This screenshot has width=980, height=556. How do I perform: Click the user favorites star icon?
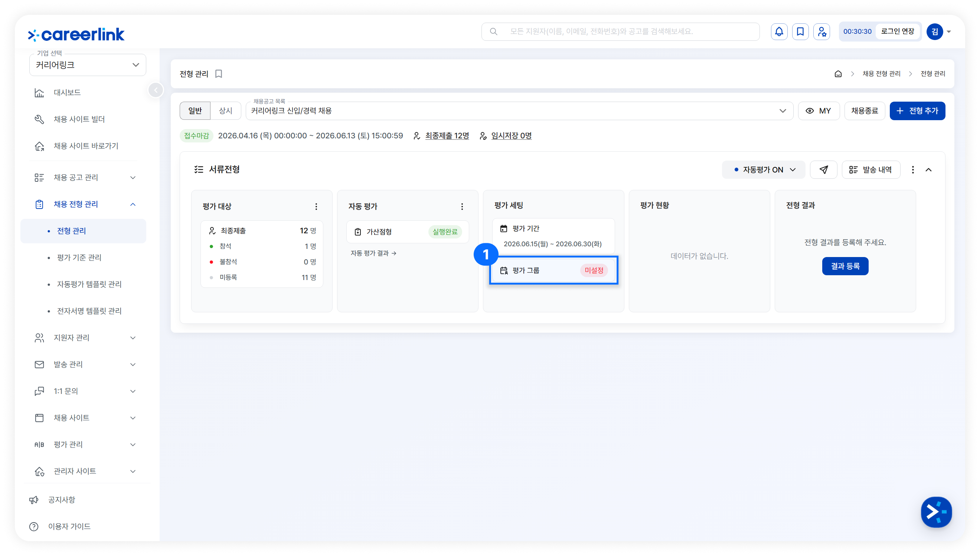coord(821,32)
